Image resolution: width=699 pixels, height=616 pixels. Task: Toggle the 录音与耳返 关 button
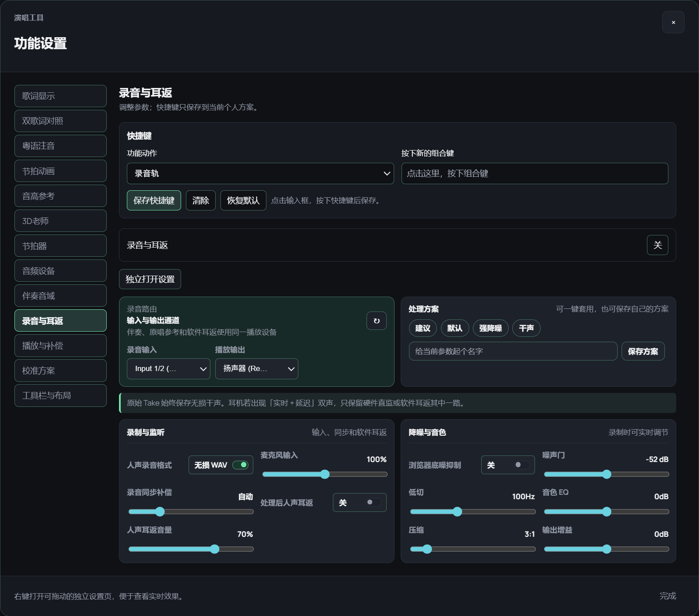[657, 245]
